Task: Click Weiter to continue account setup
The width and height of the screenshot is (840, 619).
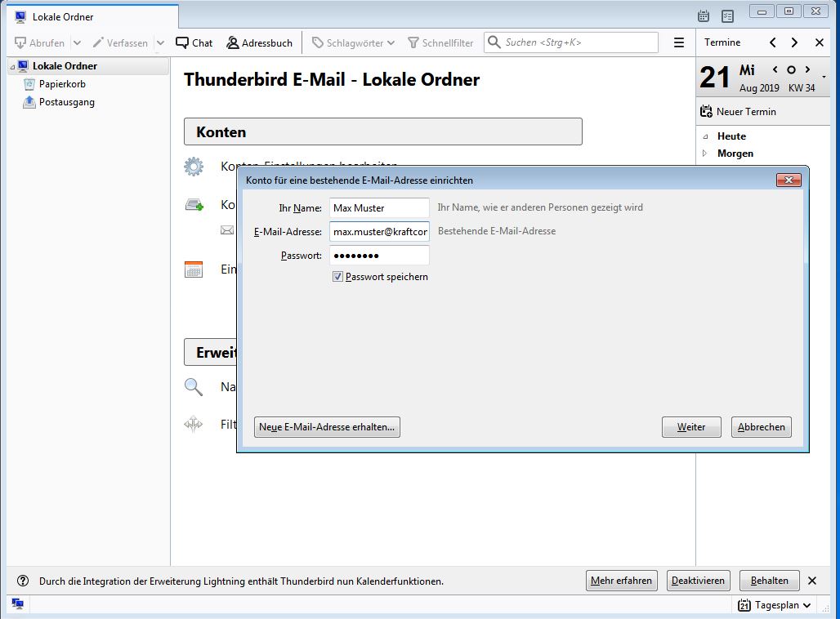Action: coord(691,427)
